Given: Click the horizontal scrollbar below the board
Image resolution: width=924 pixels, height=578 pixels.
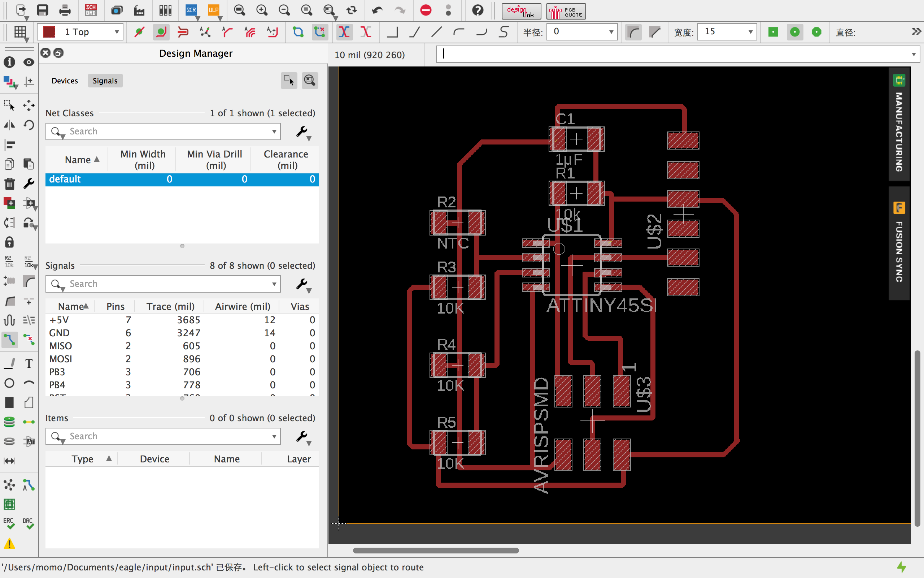Looking at the screenshot, I should click(436, 551).
